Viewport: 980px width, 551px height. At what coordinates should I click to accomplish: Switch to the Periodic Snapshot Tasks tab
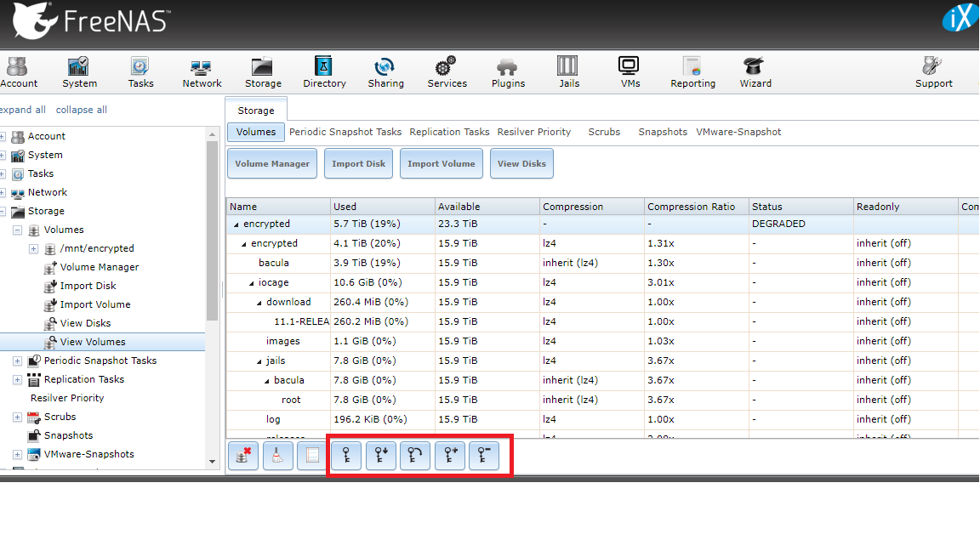(345, 132)
